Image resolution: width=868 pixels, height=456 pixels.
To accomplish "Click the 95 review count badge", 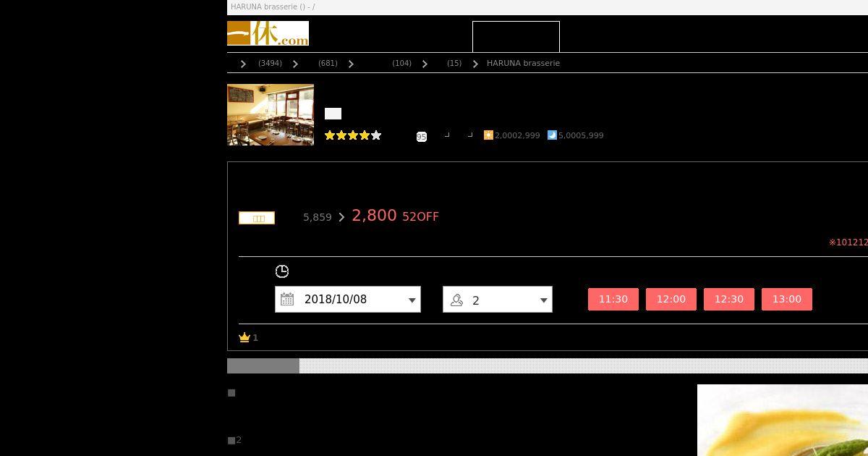I will coord(422,137).
